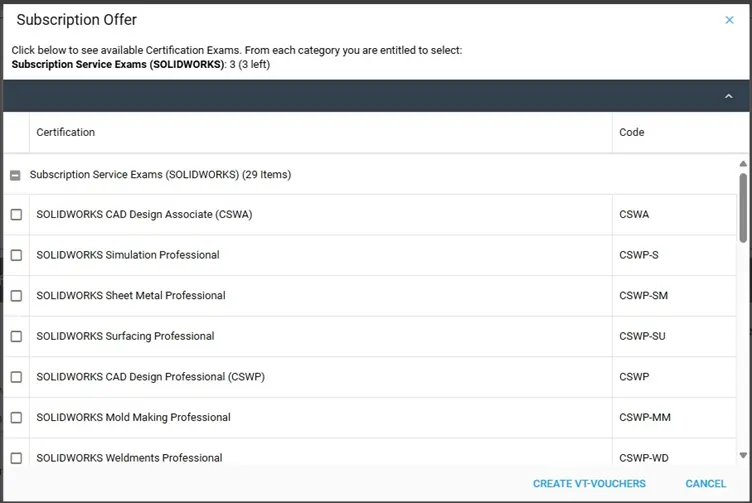This screenshot has height=503, width=752.
Task: Click CREATE VT-VOUCHERS button
Action: tap(589, 483)
